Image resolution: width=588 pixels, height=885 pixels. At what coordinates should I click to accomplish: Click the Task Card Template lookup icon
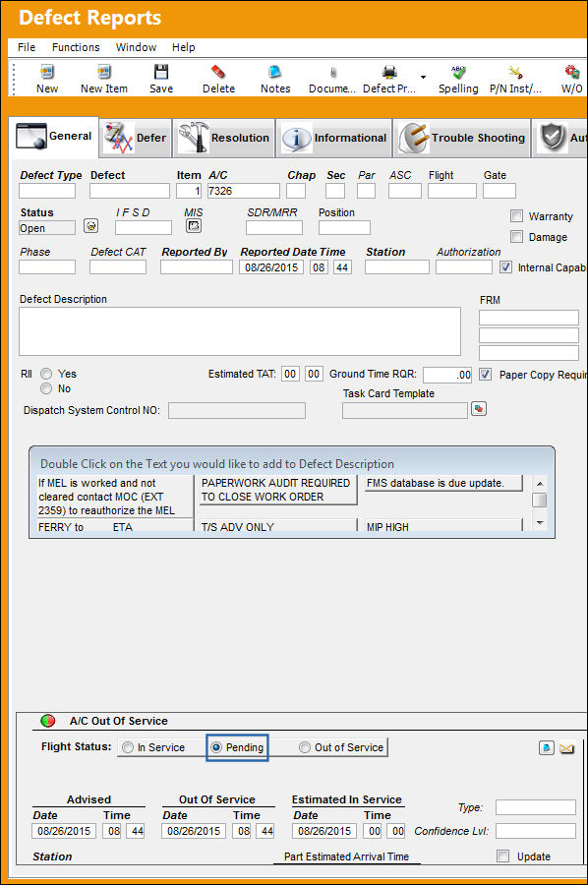click(x=479, y=409)
